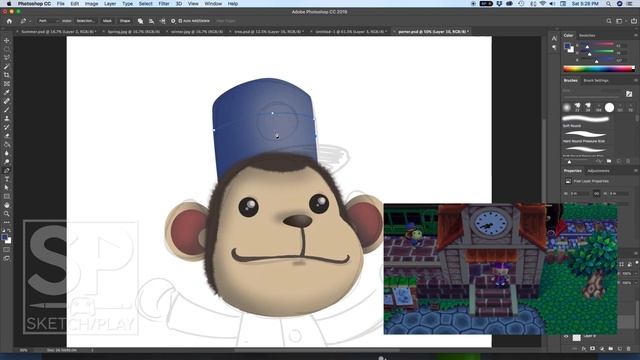Open Brushes panel menu
The width and height of the screenshot is (640, 360).
coord(636,80)
